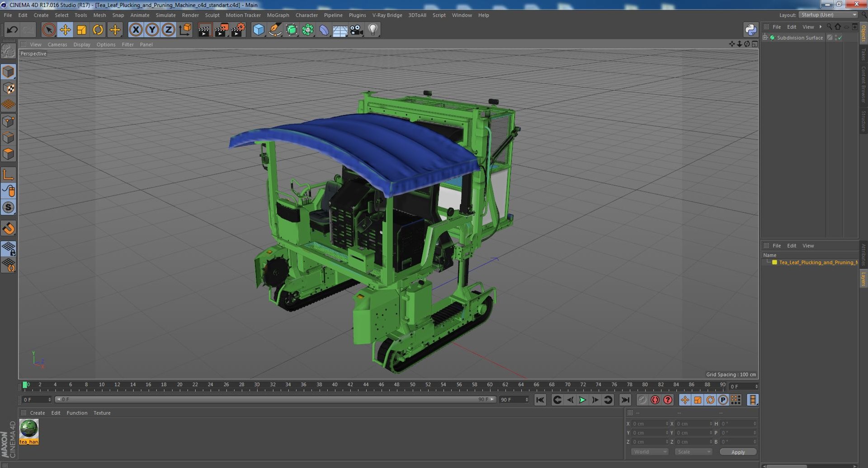The height and width of the screenshot is (468, 868).
Task: Open the material Texture menu
Action: point(102,413)
